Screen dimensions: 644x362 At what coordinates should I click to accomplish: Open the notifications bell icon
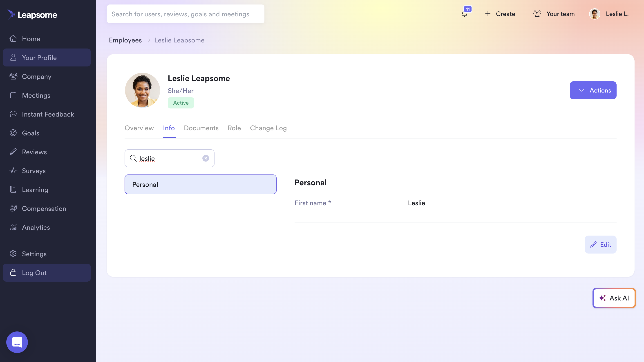(464, 14)
